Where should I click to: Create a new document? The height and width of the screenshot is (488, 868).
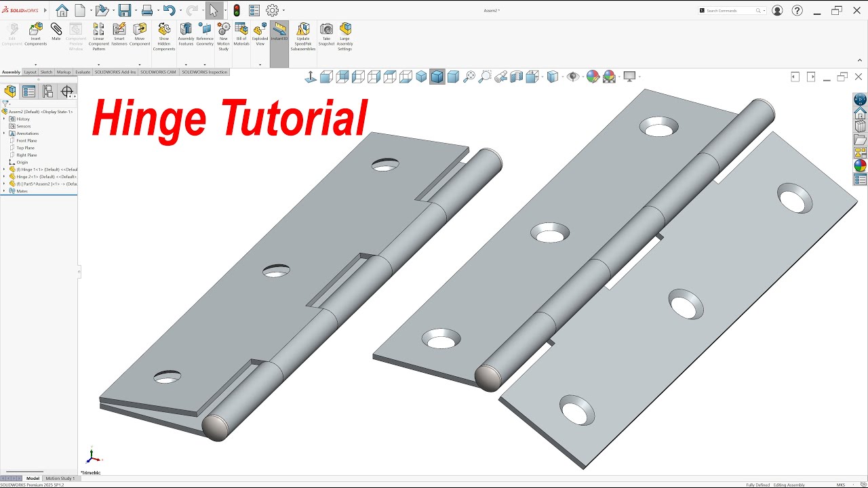[x=80, y=10]
